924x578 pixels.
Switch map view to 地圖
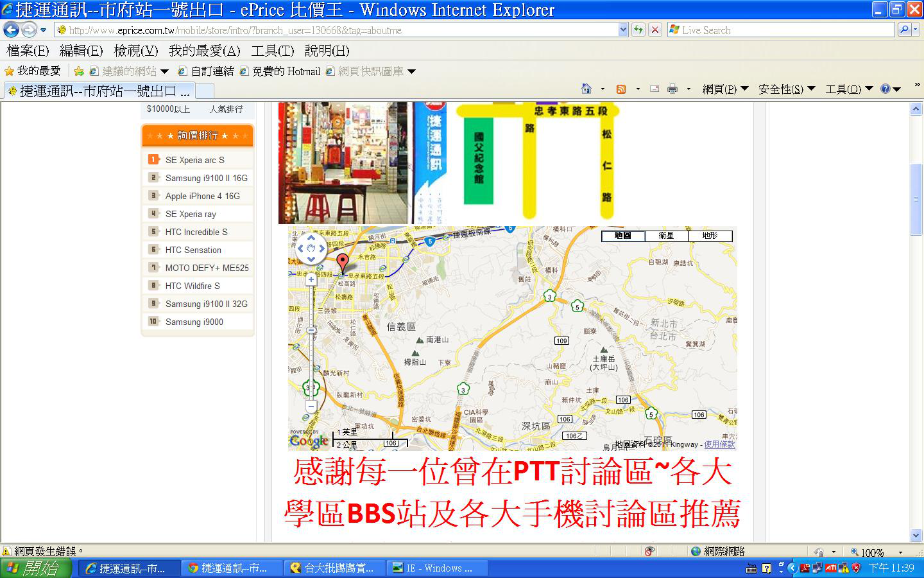pyautogui.click(x=623, y=236)
